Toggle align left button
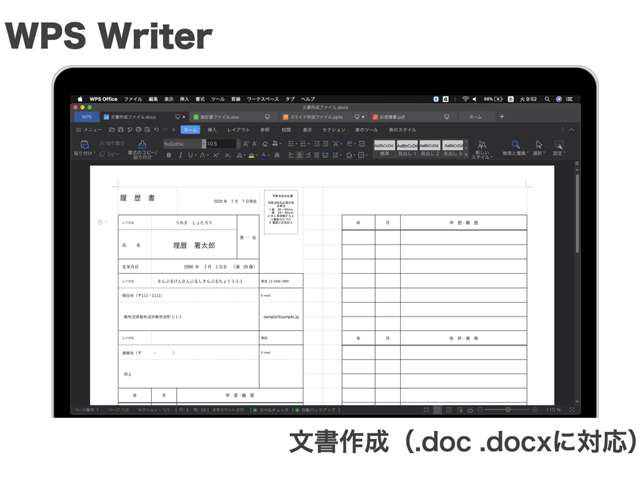This screenshot has height=480, width=640. 291,155
